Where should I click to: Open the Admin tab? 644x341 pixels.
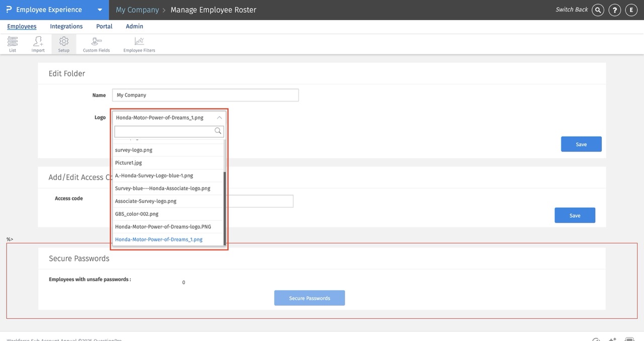(x=134, y=27)
